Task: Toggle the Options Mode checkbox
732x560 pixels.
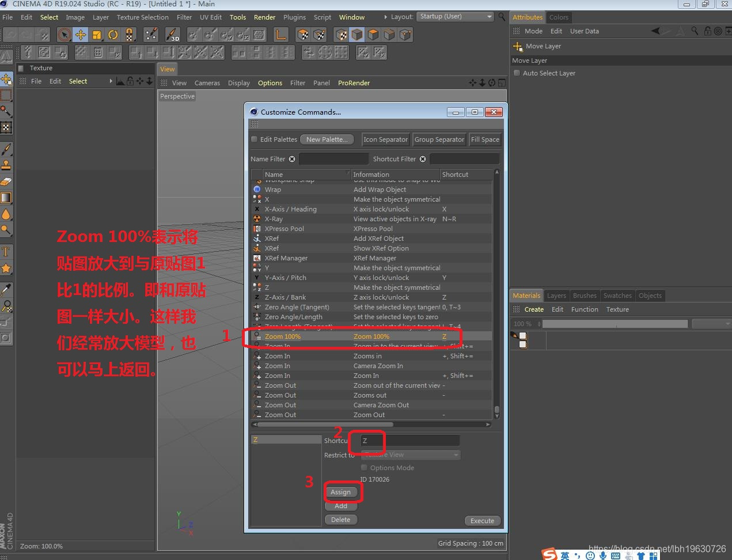Action: (x=364, y=468)
